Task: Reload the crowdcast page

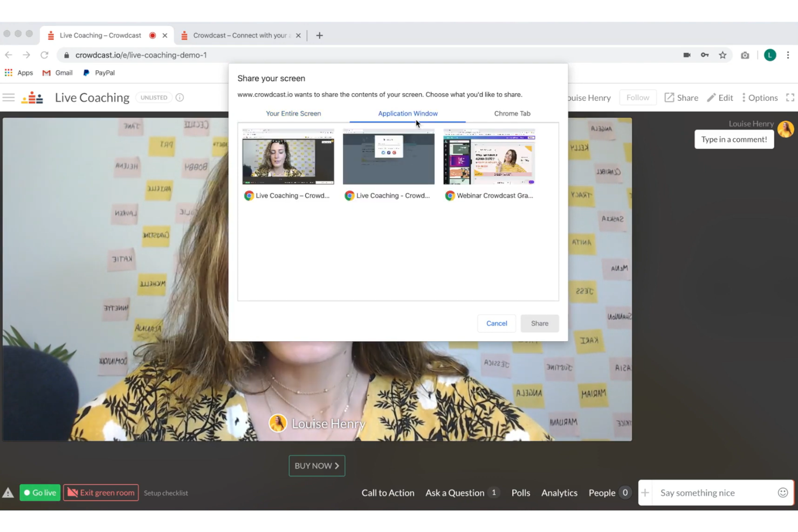Action: click(44, 55)
